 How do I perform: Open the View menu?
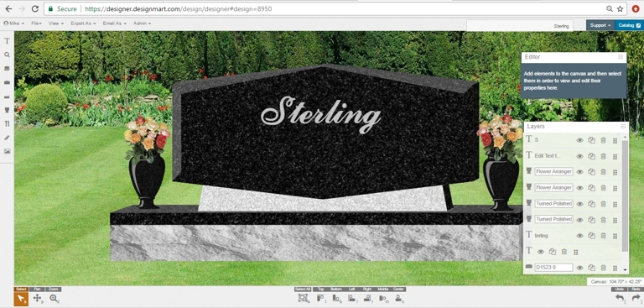point(56,23)
